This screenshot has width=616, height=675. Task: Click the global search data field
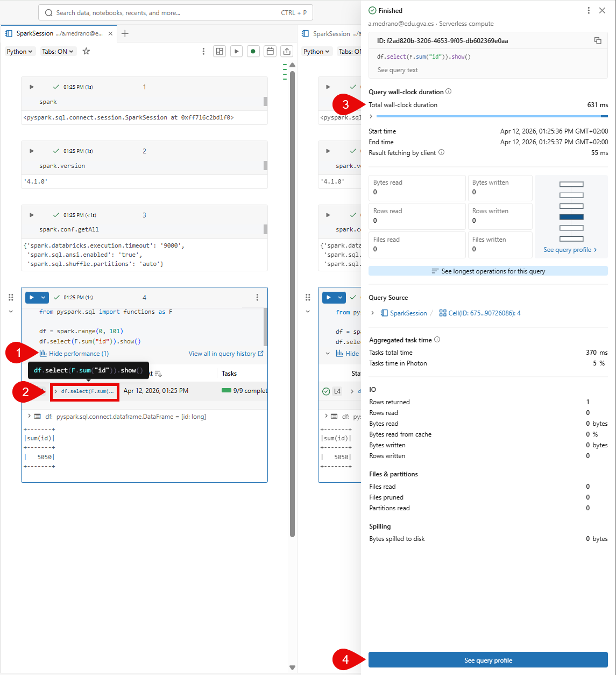(x=175, y=12)
